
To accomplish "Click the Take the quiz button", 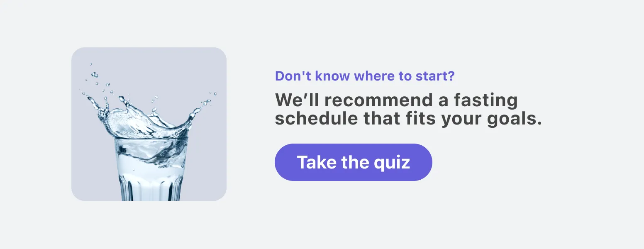I will (354, 162).
